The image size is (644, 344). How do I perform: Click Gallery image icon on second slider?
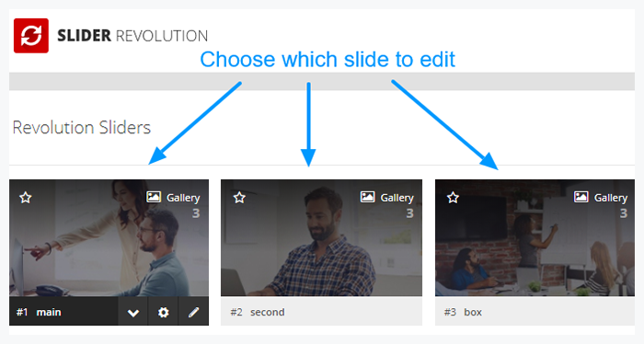click(x=368, y=197)
